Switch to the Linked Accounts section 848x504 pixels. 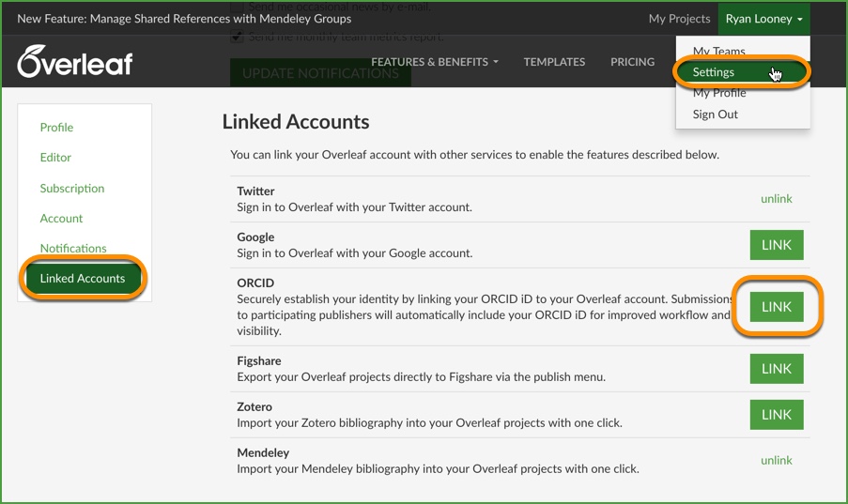(x=83, y=279)
